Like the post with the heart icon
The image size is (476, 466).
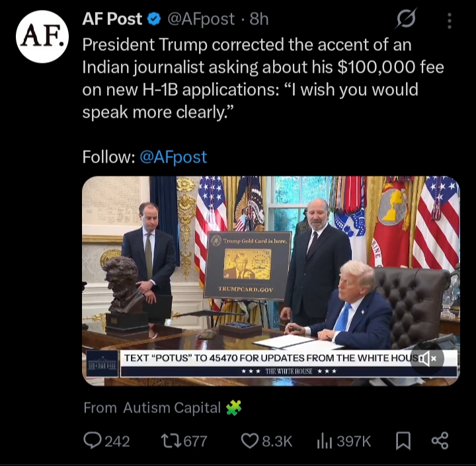[x=266, y=441]
